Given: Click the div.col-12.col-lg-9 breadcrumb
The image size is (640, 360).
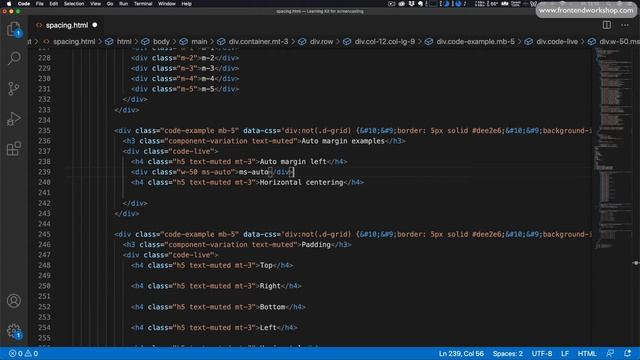Looking at the screenshot, I should (384, 41).
